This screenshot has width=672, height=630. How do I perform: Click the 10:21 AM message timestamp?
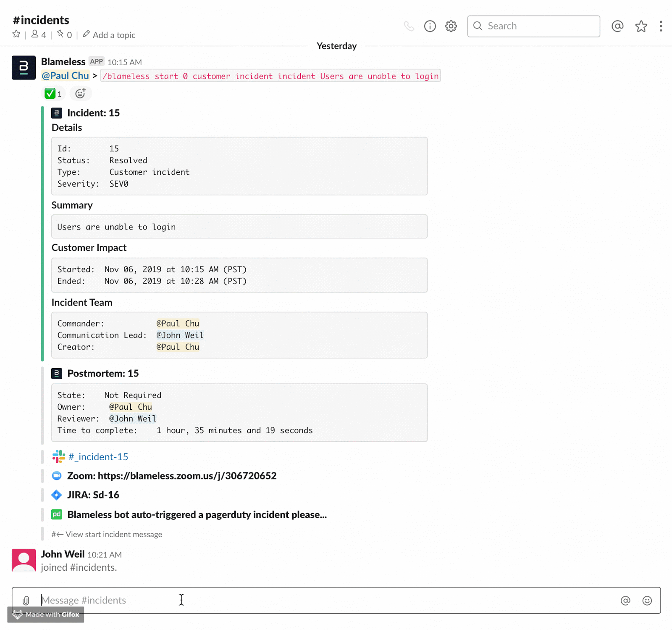pyautogui.click(x=105, y=555)
